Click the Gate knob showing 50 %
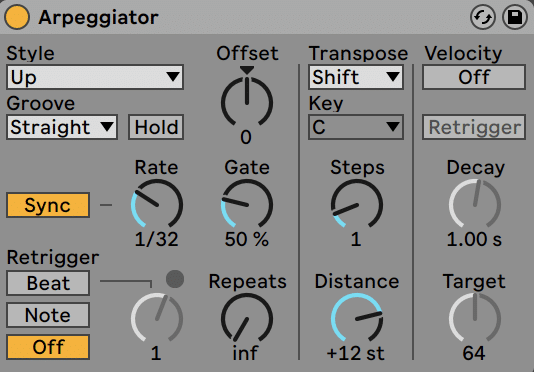This screenshot has height=372, width=534. (247, 204)
